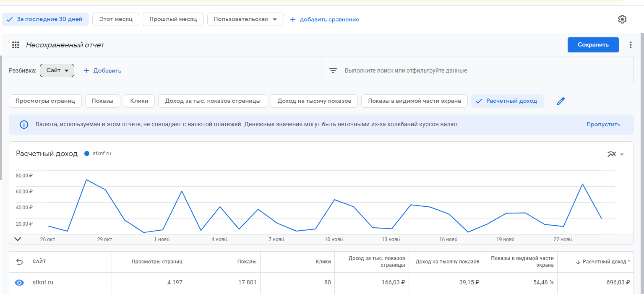Click the info icon in currency notice
644x294 pixels.
pos(24,125)
